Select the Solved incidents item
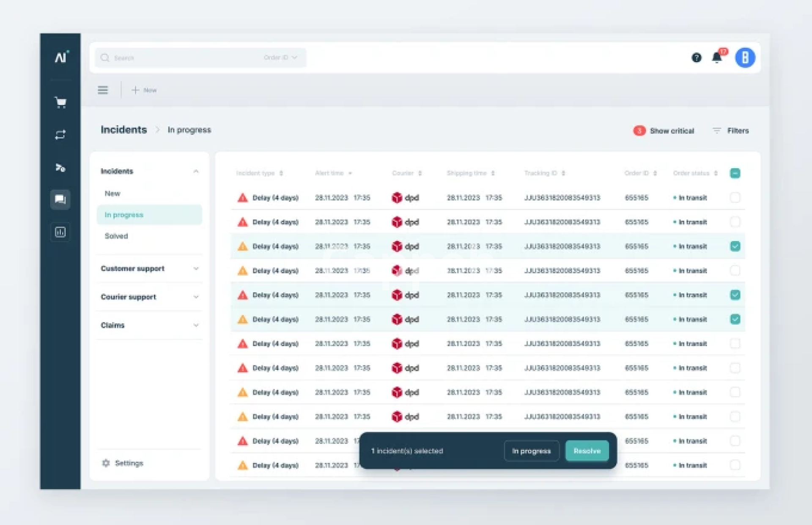 116,236
